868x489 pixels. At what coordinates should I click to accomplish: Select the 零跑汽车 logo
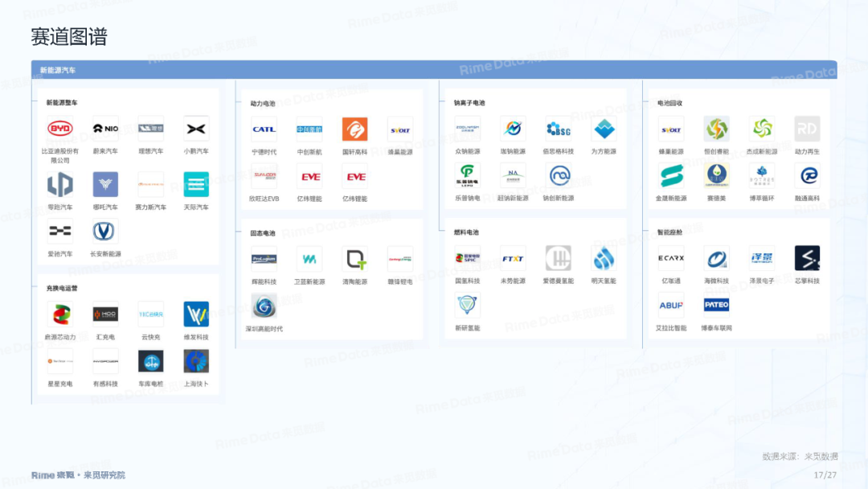pyautogui.click(x=59, y=184)
